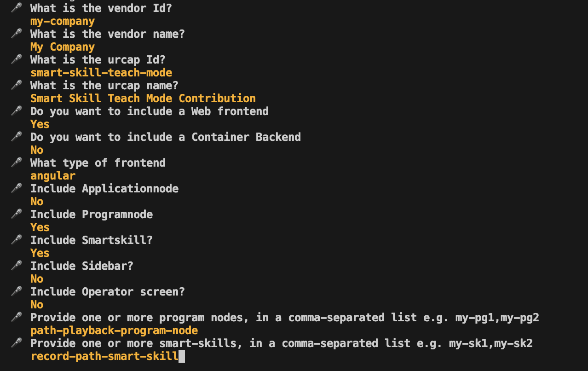Click the microphone icon beside vendor Id prompt
The height and width of the screenshot is (371, 588).
pyautogui.click(x=17, y=8)
